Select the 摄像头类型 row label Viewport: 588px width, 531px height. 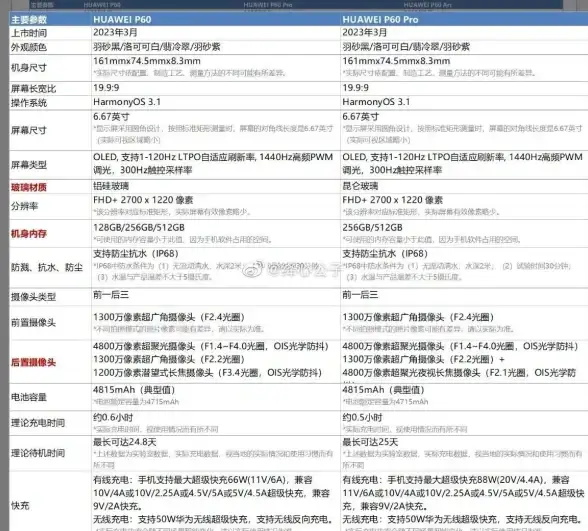point(33,297)
